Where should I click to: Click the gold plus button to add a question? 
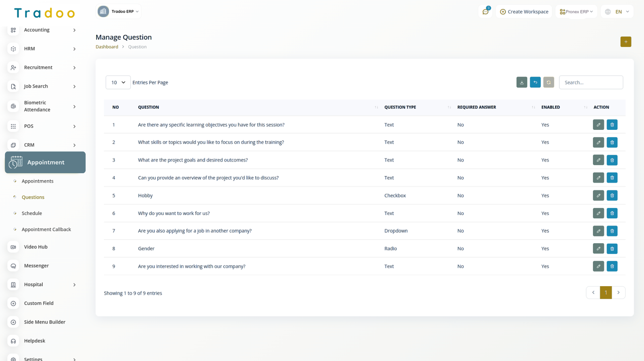(625, 42)
